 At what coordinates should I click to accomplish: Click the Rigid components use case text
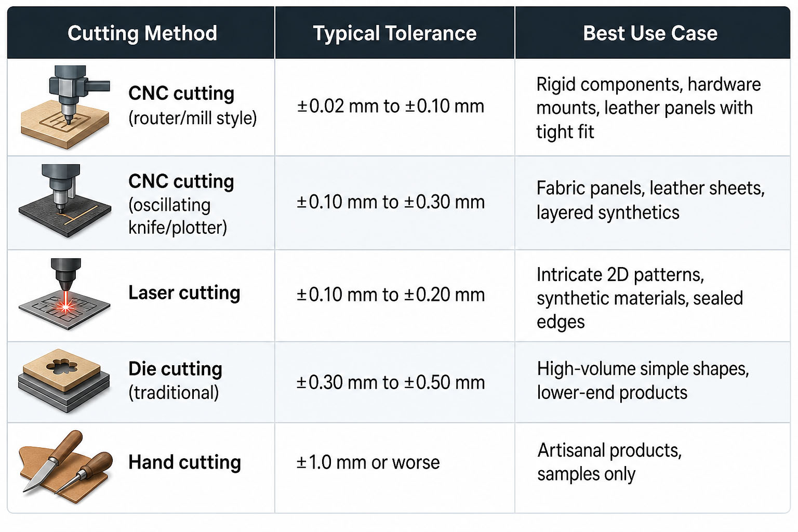[x=649, y=108]
